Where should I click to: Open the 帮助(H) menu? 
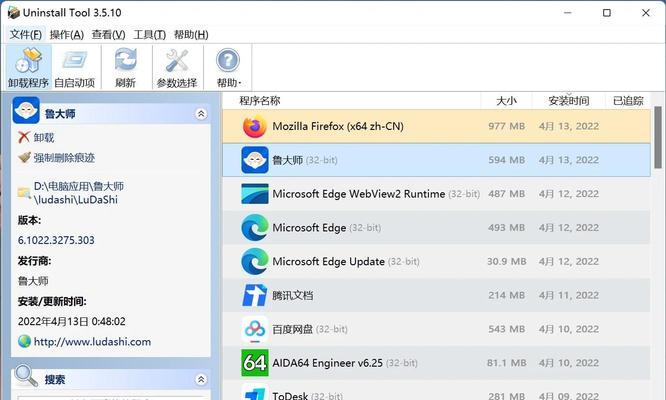[x=191, y=34]
